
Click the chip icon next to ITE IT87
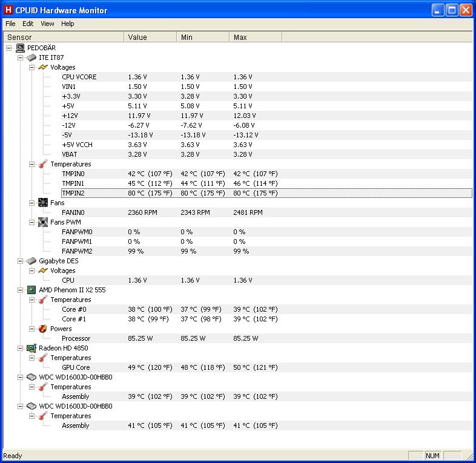coord(31,57)
